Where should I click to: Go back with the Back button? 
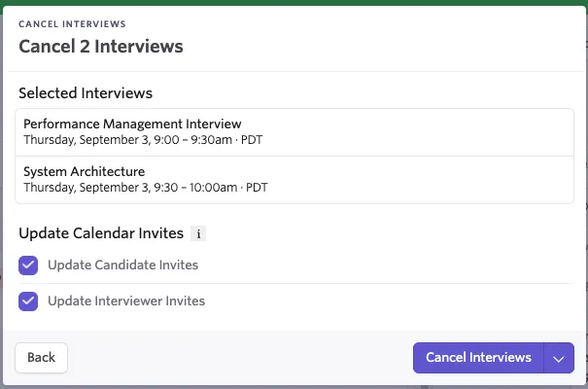click(41, 358)
